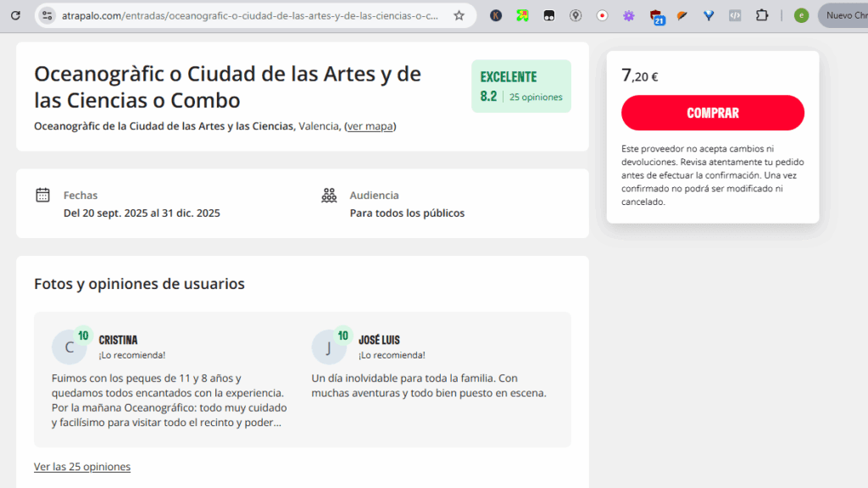Open the green profile avatar 'e'
Viewport: 868px width, 488px height.
point(801,15)
